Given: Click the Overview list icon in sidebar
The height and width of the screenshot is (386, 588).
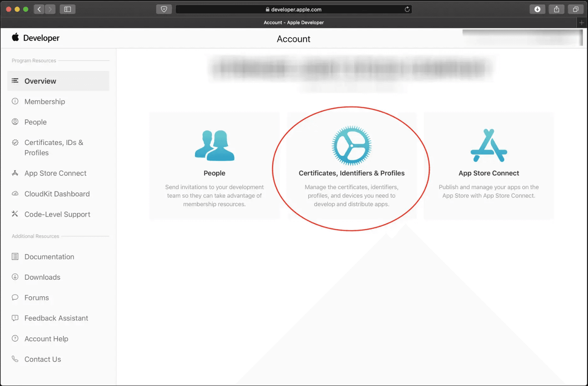Looking at the screenshot, I should pos(15,81).
